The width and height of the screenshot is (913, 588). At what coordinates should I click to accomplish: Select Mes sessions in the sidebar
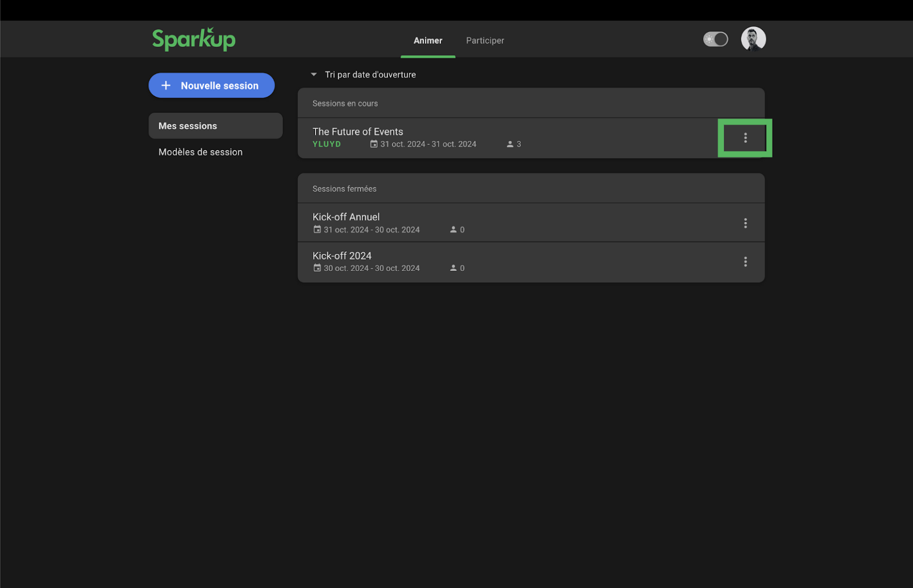[215, 125]
